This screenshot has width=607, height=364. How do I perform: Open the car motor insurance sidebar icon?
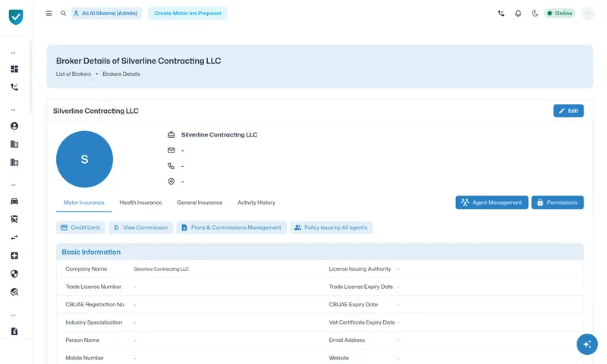(x=14, y=201)
